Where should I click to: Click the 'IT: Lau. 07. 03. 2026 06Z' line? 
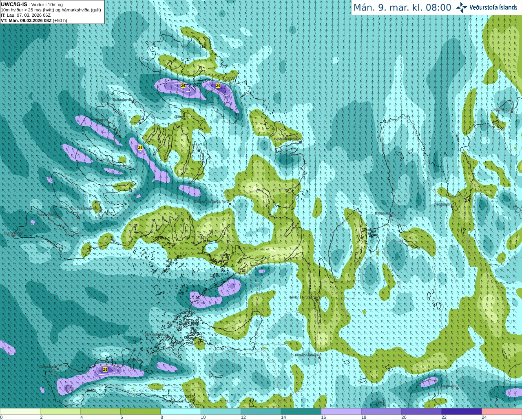26,15
